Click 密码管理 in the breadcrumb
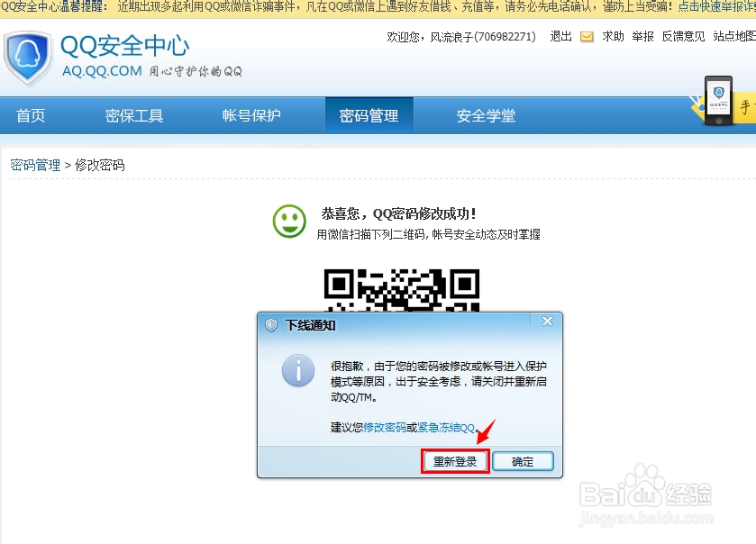This screenshot has height=544, width=756. [35, 166]
